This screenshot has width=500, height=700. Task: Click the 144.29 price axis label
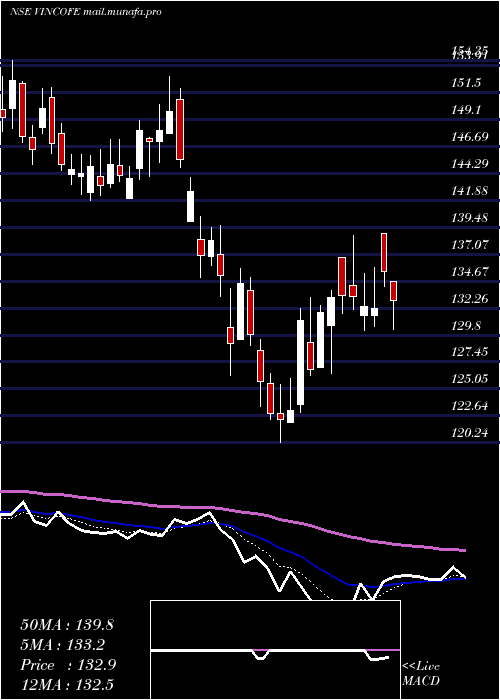coord(469,164)
